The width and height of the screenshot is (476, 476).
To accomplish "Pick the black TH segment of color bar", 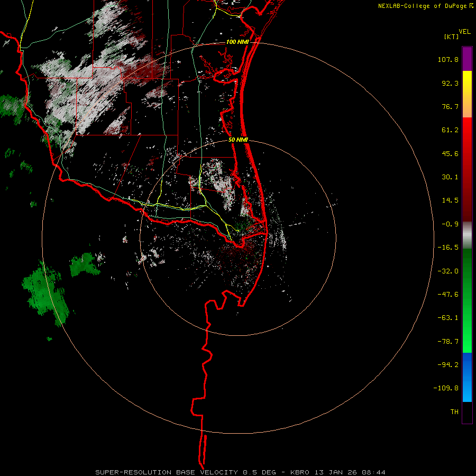I will tap(467, 412).
